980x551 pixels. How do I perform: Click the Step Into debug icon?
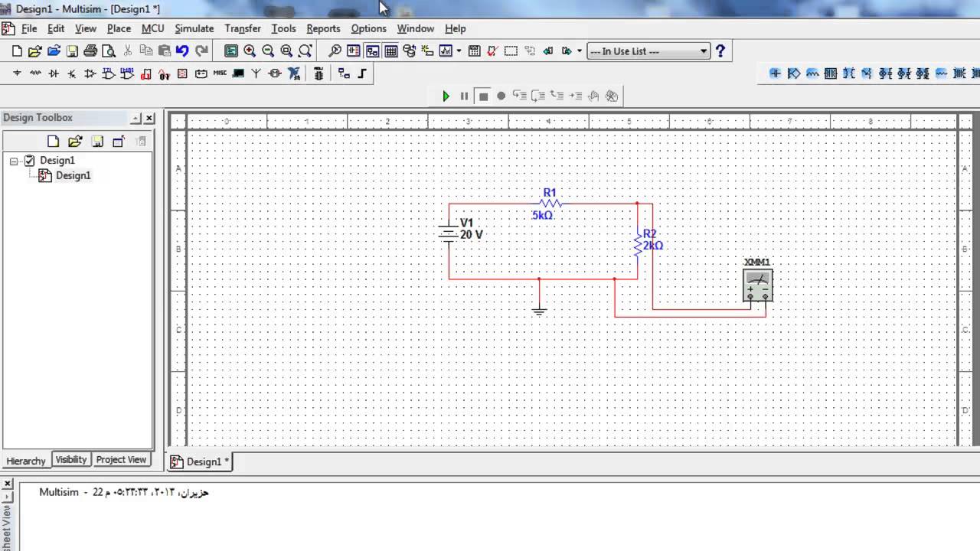[x=520, y=96]
